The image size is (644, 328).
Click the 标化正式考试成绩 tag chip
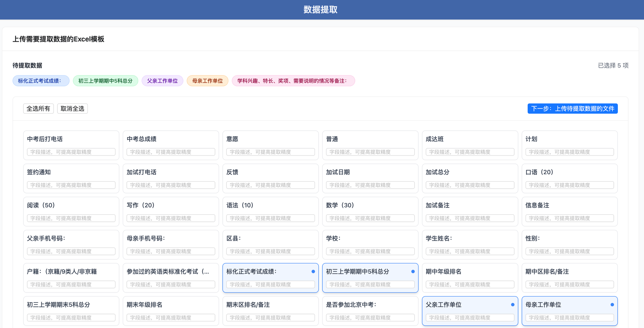(x=41, y=80)
